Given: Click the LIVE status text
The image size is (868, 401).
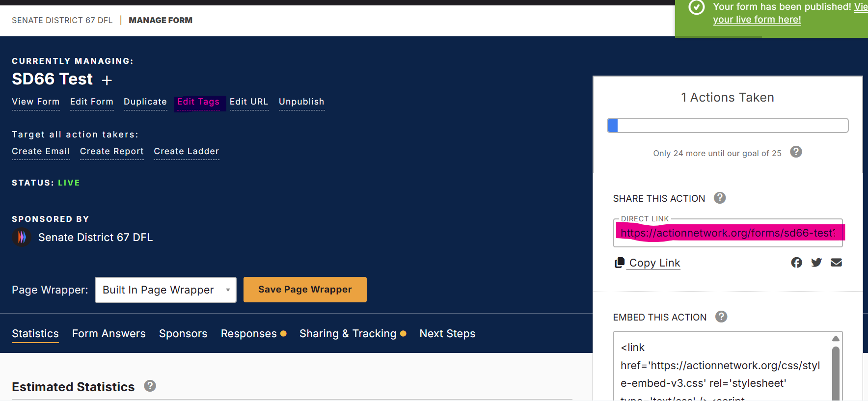Looking at the screenshot, I should point(69,183).
